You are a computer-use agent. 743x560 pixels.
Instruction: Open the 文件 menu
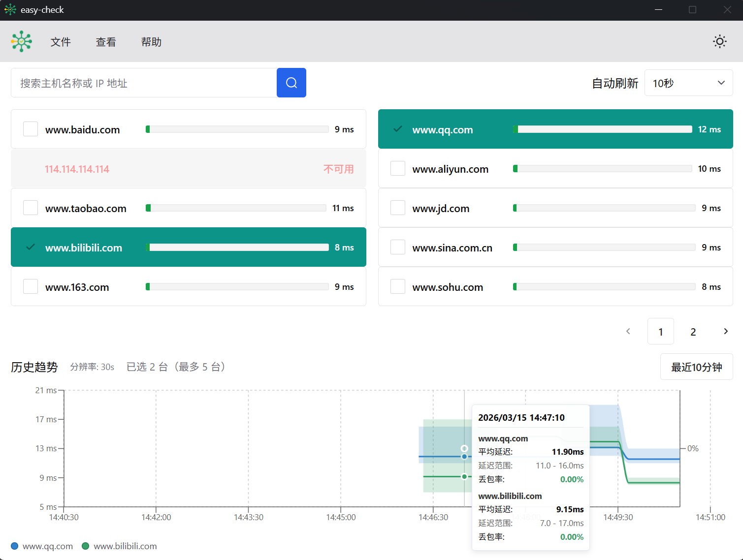click(x=61, y=42)
